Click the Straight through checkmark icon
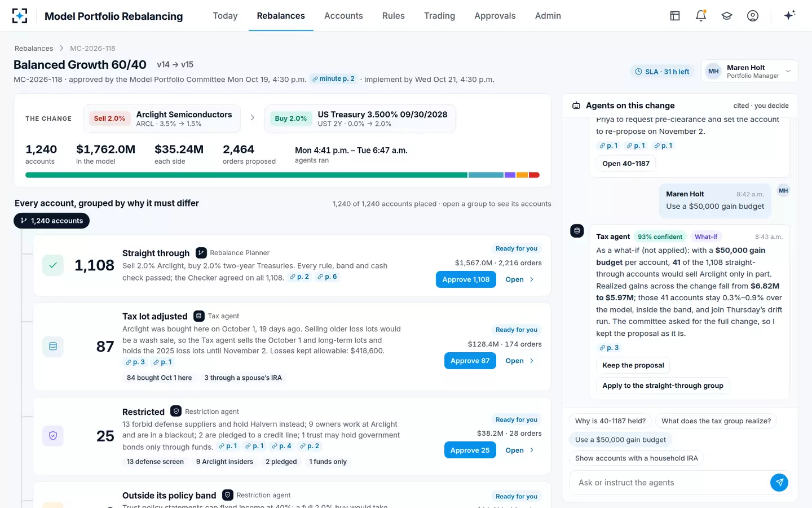This screenshot has height=508, width=812. (x=53, y=265)
